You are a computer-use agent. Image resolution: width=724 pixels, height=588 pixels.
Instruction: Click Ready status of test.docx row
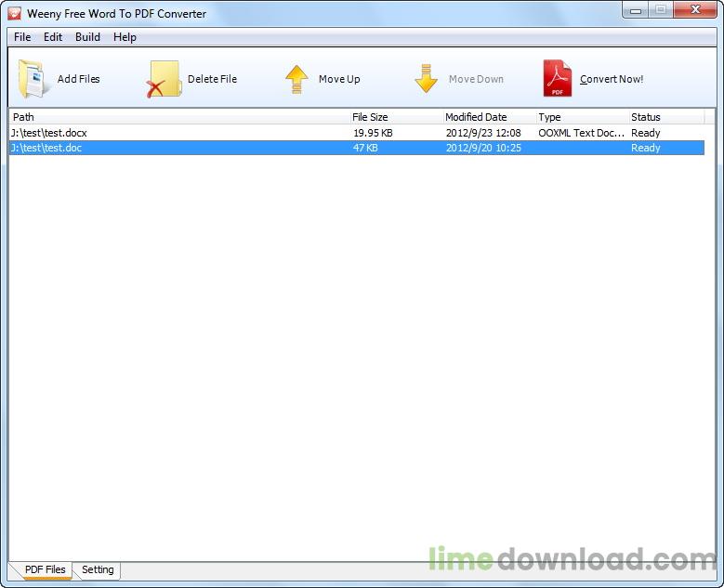coord(646,133)
